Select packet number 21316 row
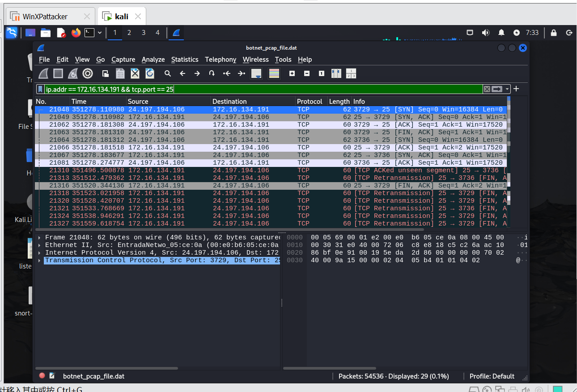 pos(271,186)
